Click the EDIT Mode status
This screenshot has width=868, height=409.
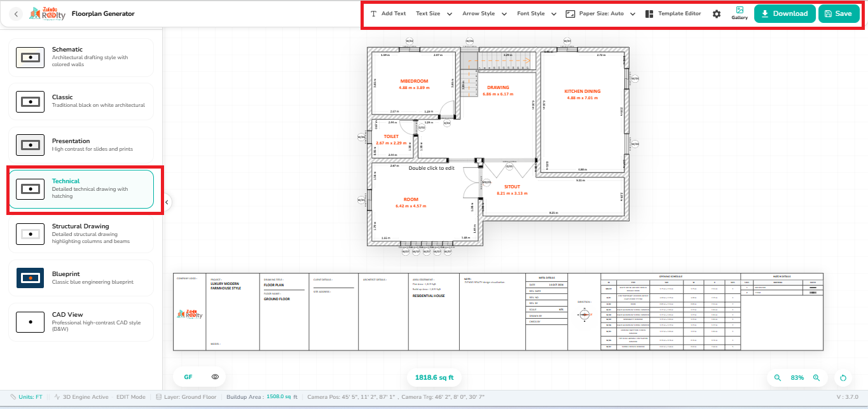(131, 396)
